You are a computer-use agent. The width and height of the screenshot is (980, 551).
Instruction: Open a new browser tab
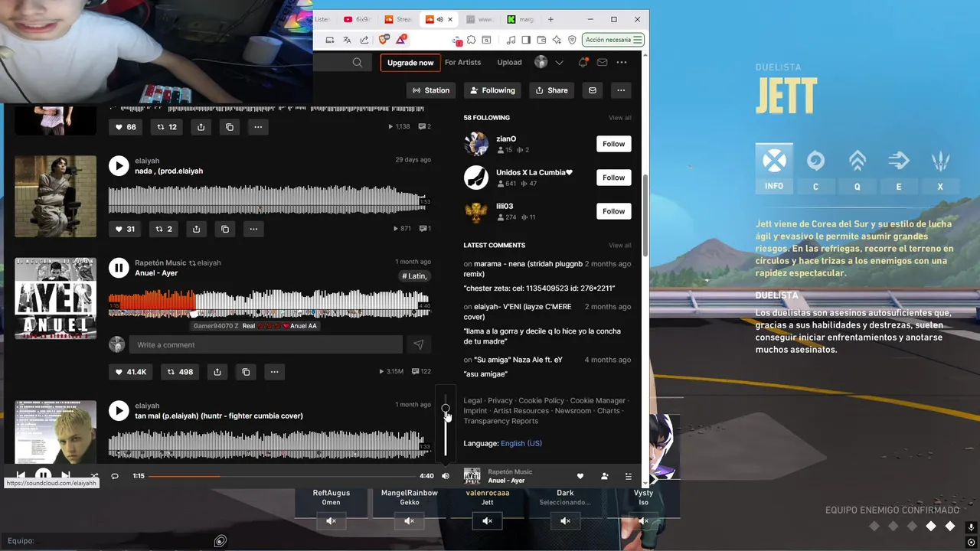(x=550, y=19)
